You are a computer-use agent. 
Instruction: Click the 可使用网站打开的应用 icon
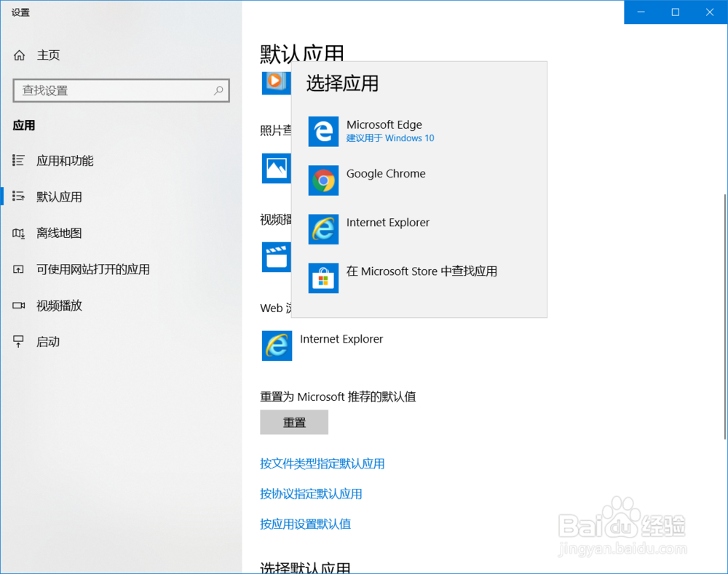point(19,269)
